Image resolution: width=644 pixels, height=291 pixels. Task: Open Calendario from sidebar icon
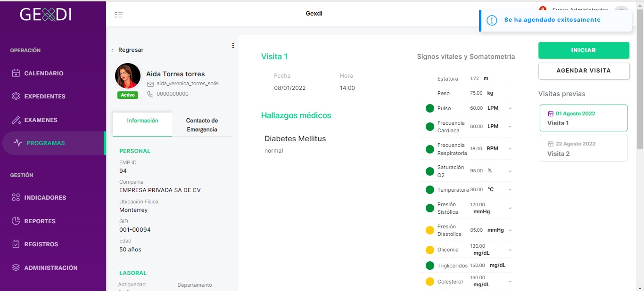click(16, 73)
